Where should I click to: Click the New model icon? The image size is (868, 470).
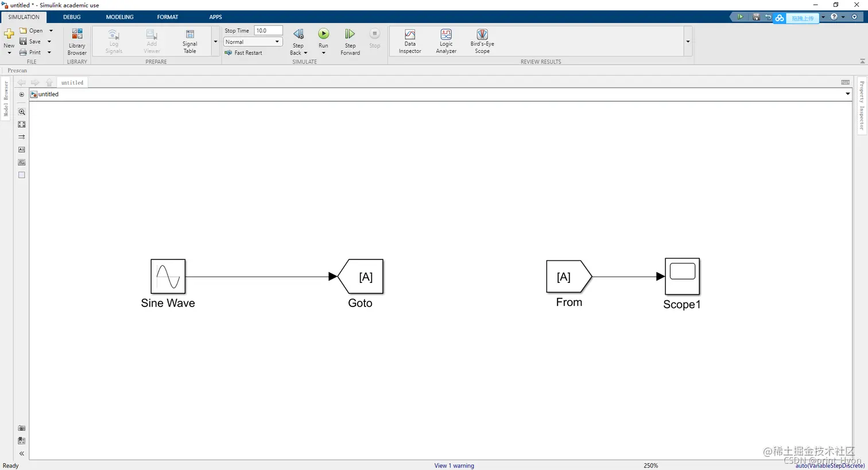(9, 34)
